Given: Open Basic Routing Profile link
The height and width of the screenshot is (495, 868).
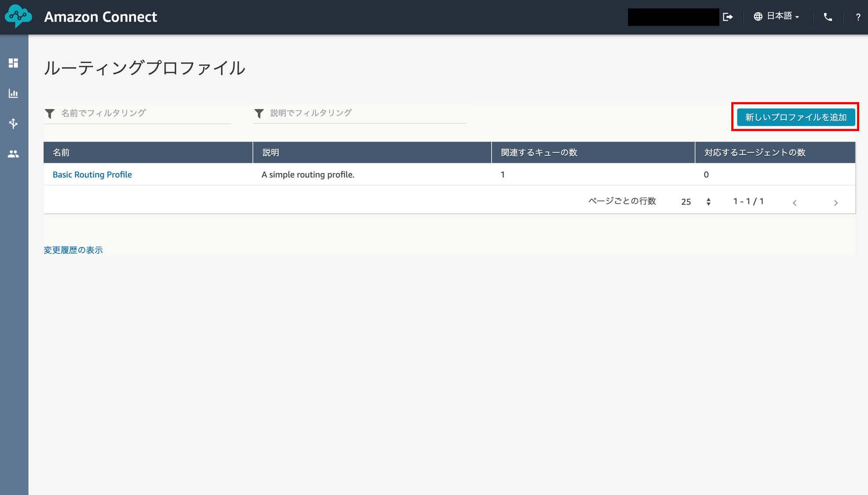Looking at the screenshot, I should tap(92, 174).
